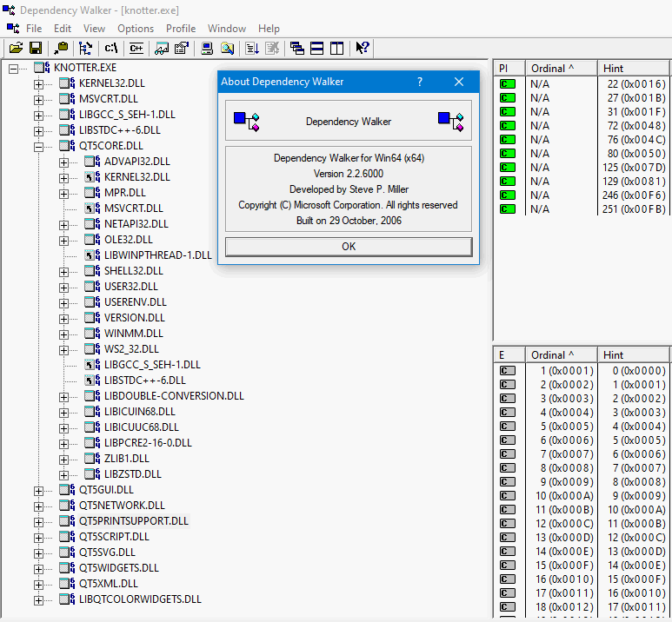The height and width of the screenshot is (622, 672).
Task: Expand the QT5WIDGETS.DLL node
Action: (x=38, y=569)
